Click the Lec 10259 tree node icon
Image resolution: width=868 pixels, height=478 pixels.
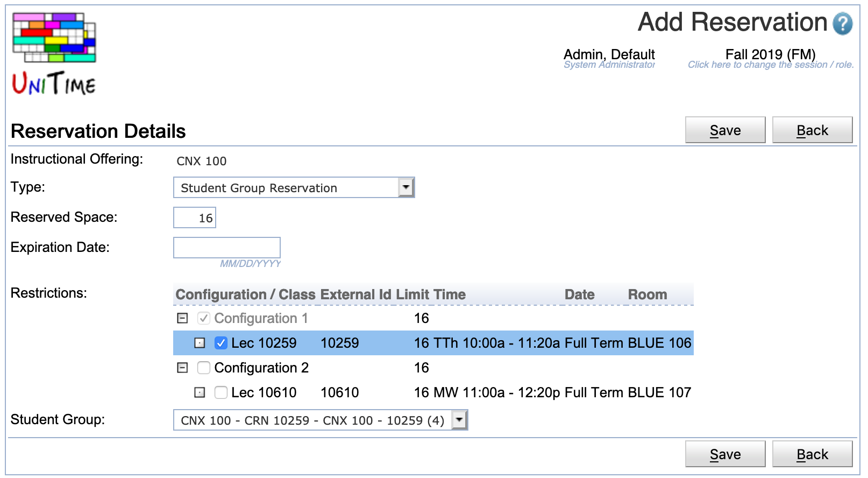[200, 343]
